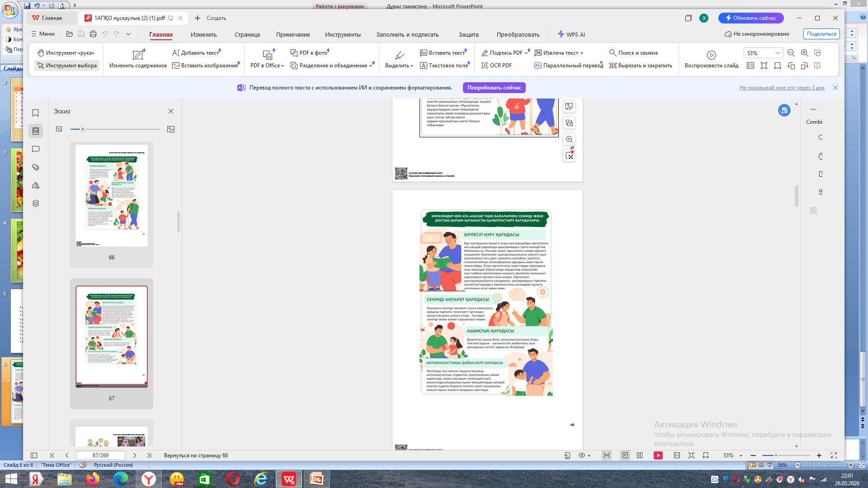Screen dimensions: 868x488
Task: Select the Hand tool
Action: 66,53
